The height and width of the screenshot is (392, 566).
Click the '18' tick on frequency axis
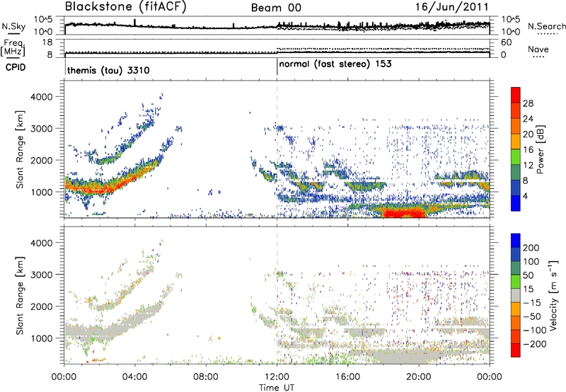tap(47, 42)
